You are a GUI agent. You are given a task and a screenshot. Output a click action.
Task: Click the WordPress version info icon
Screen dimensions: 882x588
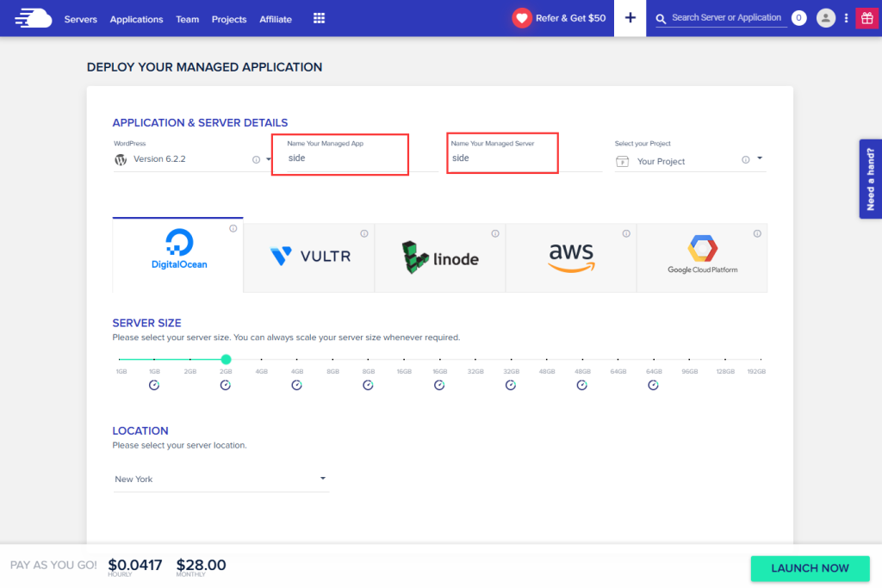[x=256, y=159]
